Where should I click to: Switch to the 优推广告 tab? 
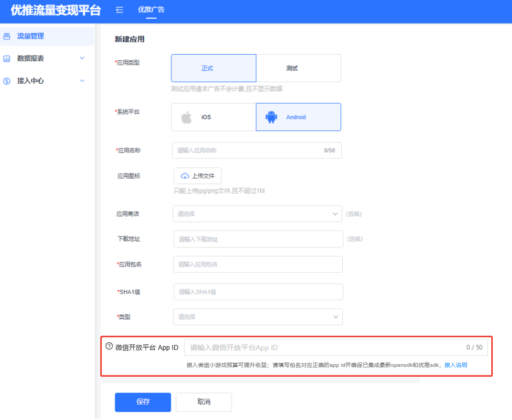coord(151,10)
